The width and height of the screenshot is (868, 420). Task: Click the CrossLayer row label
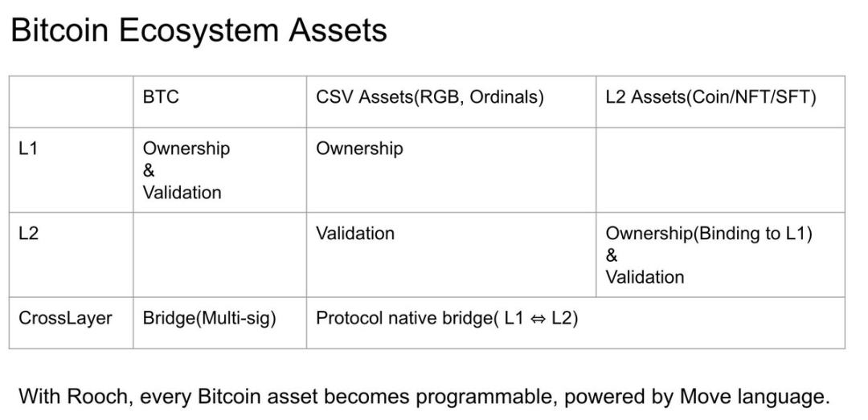click(x=65, y=318)
